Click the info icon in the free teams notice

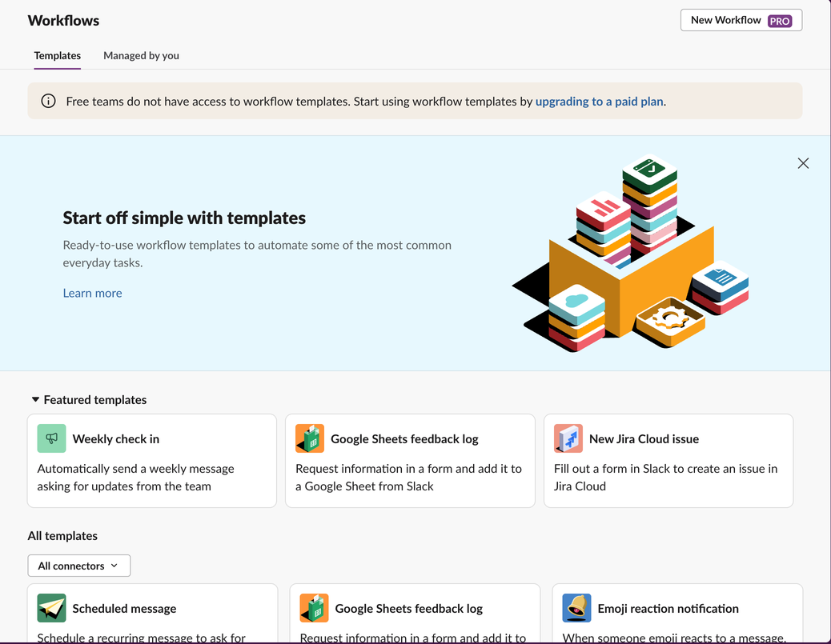point(48,101)
